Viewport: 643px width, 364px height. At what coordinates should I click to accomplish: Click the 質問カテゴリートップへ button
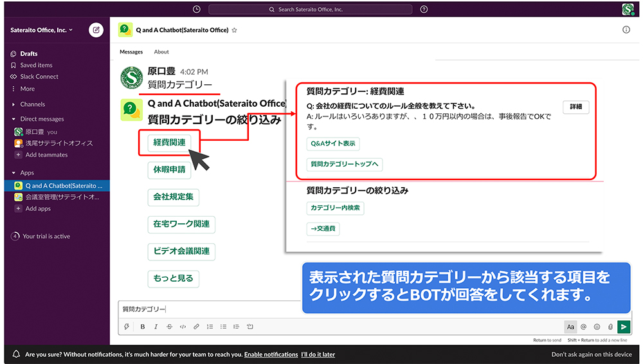click(345, 164)
